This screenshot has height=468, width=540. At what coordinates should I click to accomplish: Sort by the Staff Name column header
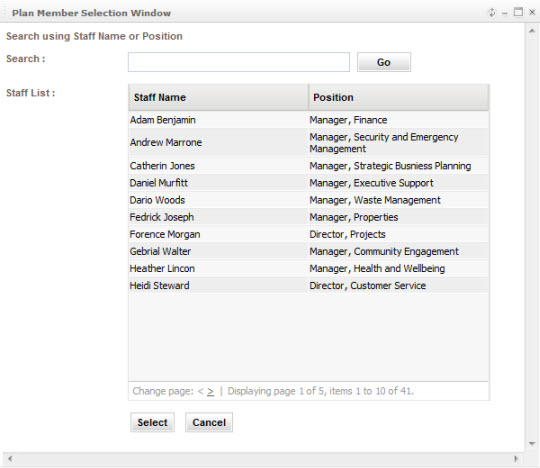pyautogui.click(x=218, y=97)
